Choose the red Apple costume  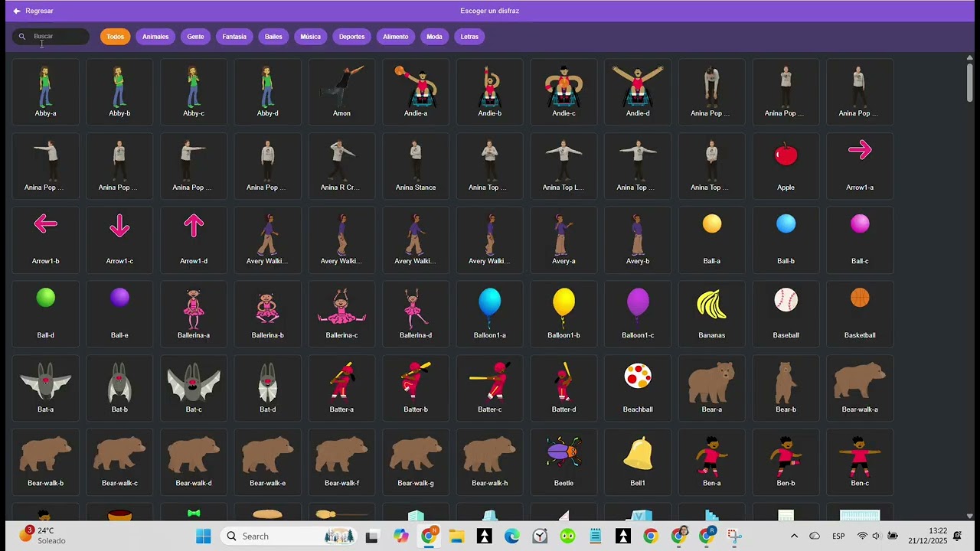point(786,166)
